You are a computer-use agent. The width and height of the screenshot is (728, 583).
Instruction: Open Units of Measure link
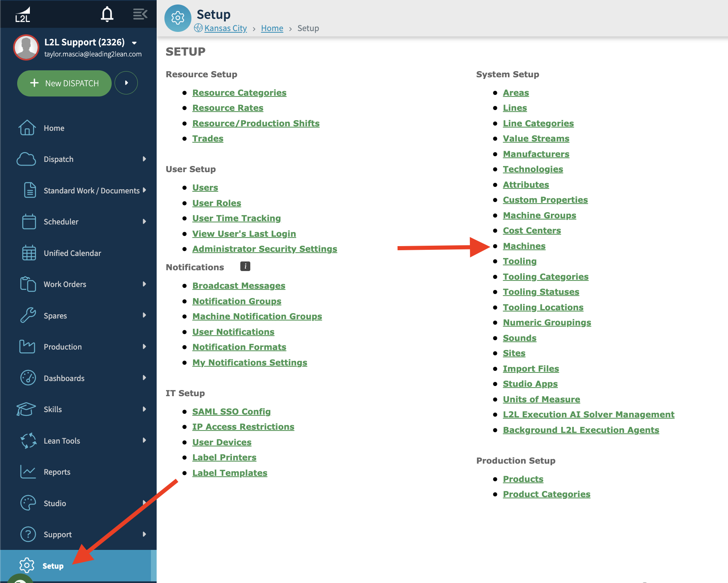pos(542,399)
